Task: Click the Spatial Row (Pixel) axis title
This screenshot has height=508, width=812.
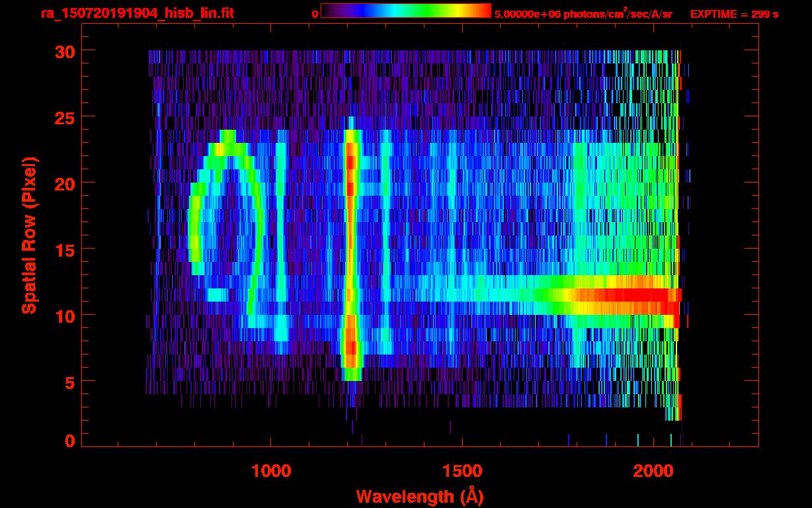Action: tap(28, 235)
